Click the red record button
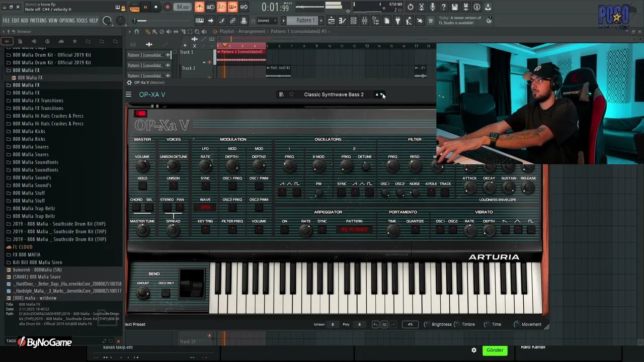 [x=168, y=7]
